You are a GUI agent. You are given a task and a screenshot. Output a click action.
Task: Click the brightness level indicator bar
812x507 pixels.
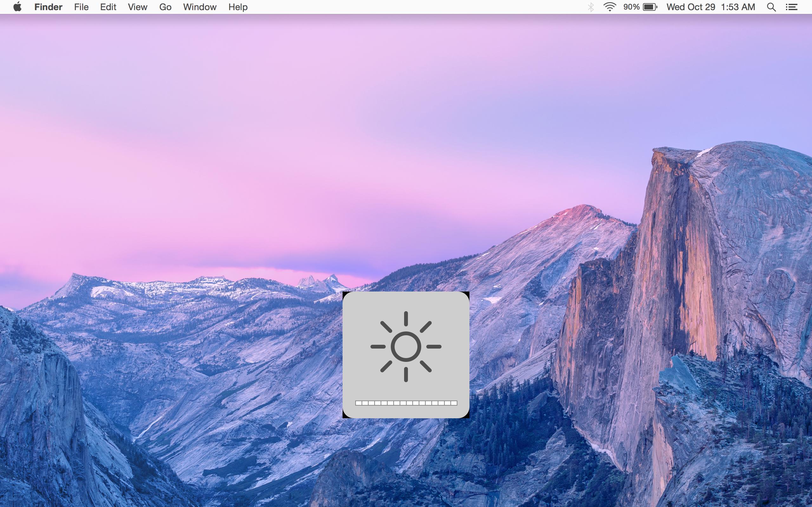point(406,403)
